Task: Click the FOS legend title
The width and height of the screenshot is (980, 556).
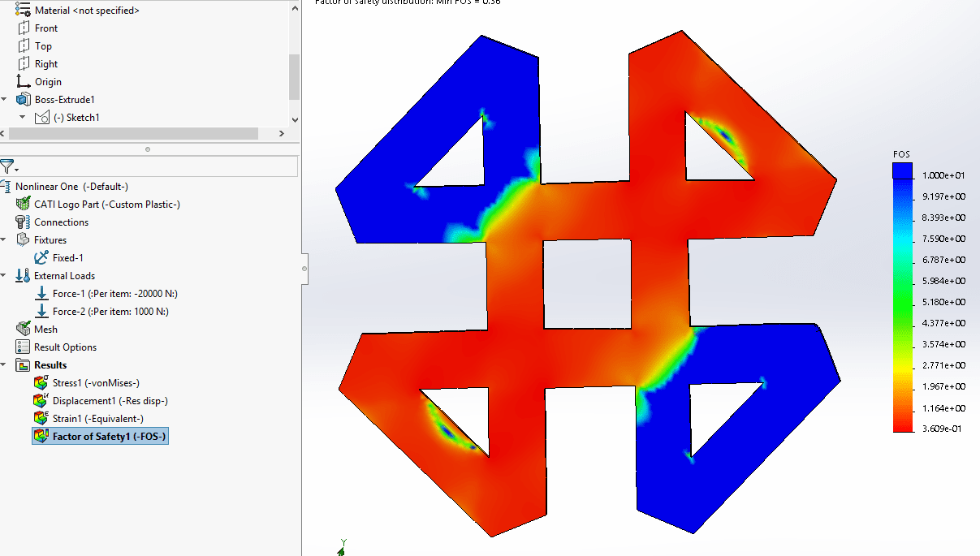Action: pyautogui.click(x=901, y=154)
